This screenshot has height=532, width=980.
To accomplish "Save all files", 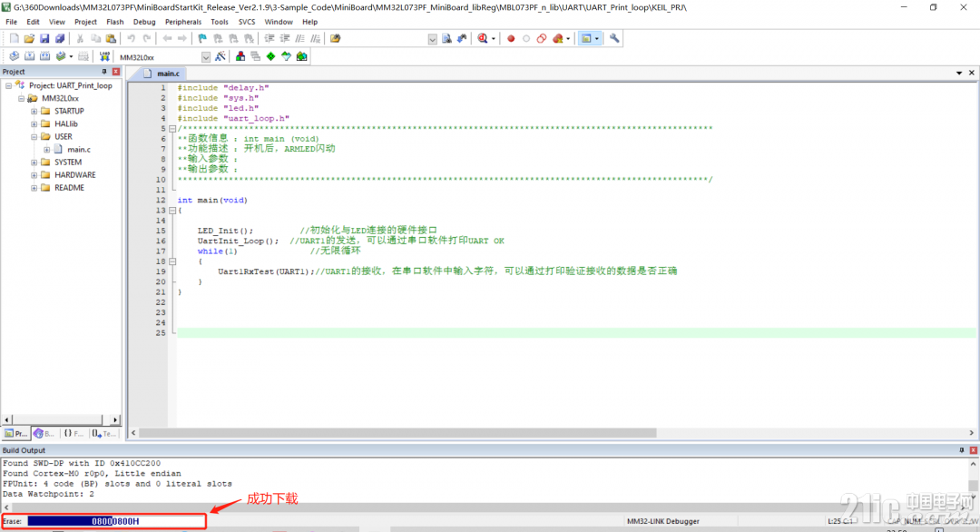I will (x=59, y=39).
